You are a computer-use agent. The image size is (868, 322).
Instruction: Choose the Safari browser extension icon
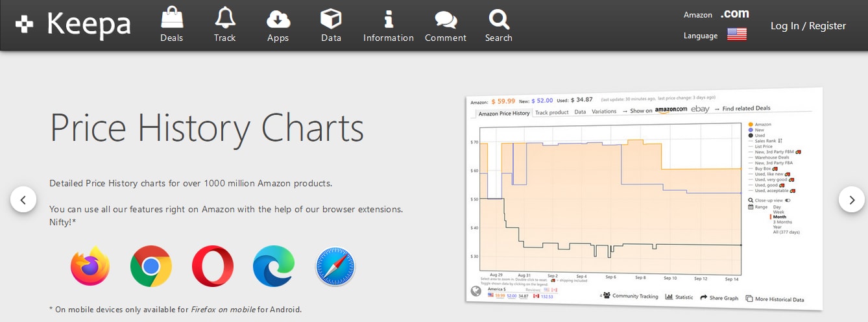pos(335,266)
